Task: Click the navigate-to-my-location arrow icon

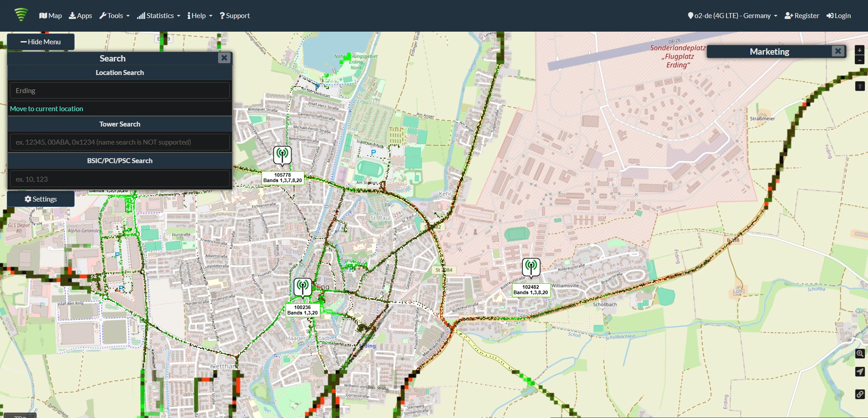Action: tap(860, 371)
